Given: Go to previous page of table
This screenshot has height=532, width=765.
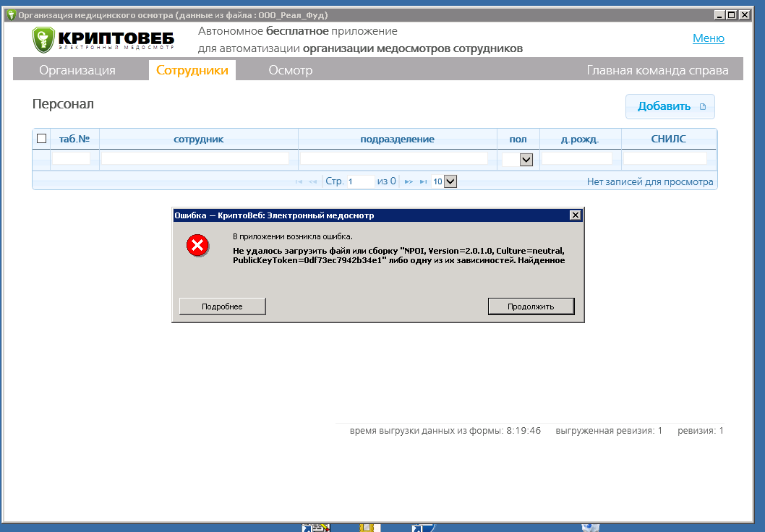Looking at the screenshot, I should point(312,182).
